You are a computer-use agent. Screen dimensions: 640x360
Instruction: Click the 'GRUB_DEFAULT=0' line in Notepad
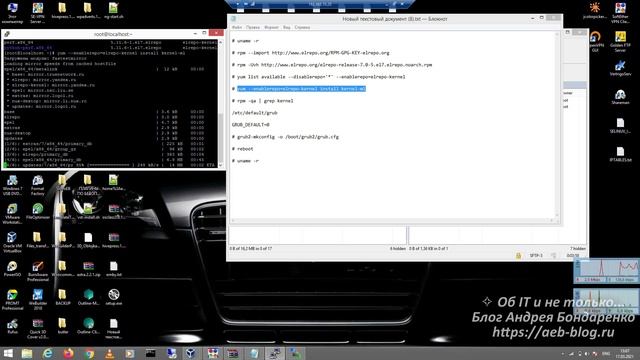[251, 125]
